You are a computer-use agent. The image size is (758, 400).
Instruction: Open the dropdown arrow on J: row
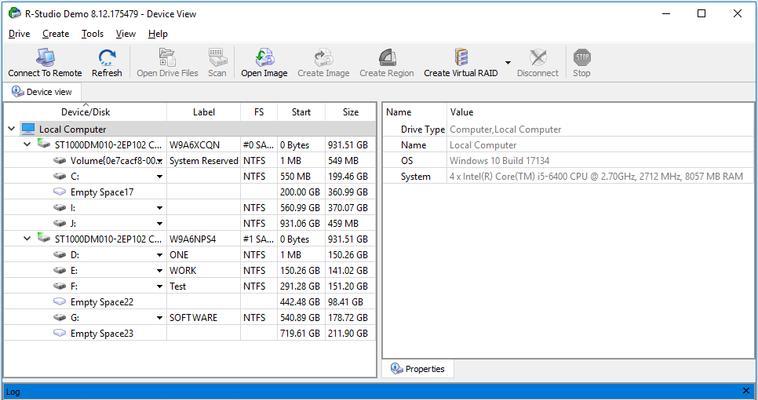tap(160, 224)
